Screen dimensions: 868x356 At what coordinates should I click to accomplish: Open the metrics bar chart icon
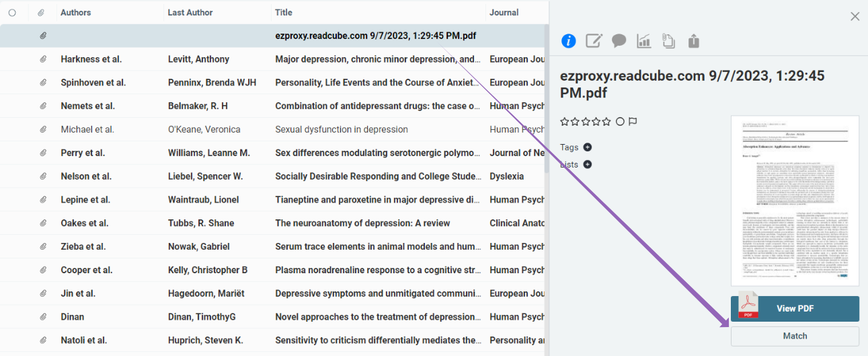(x=644, y=41)
